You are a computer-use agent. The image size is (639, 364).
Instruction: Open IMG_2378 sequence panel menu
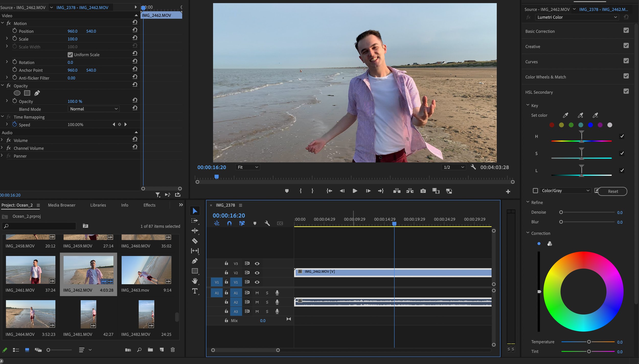tap(240, 205)
